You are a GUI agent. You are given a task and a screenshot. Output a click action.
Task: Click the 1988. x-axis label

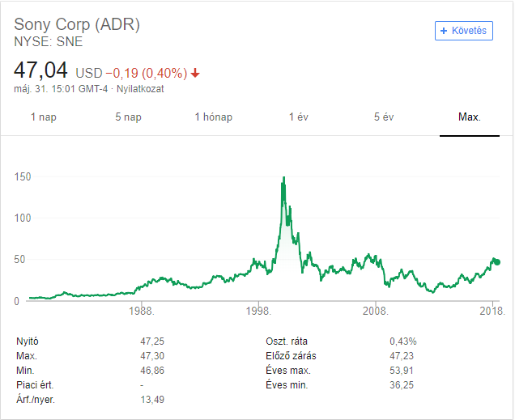pos(143,312)
